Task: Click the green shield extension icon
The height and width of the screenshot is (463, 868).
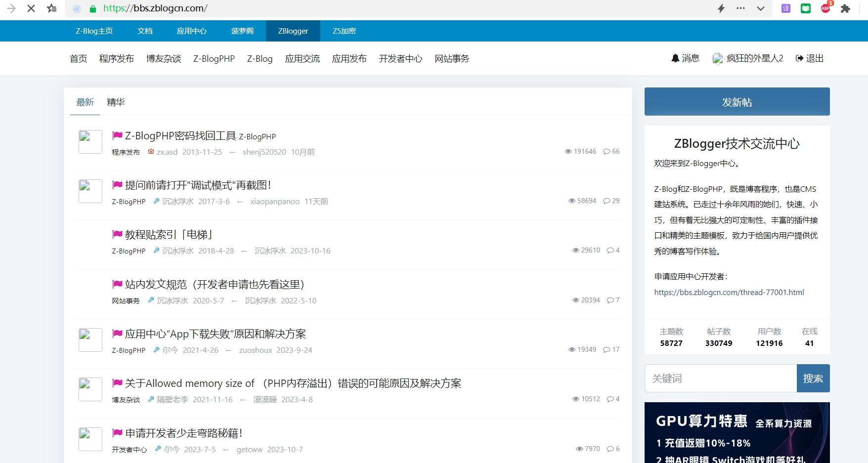Action: 806,8
